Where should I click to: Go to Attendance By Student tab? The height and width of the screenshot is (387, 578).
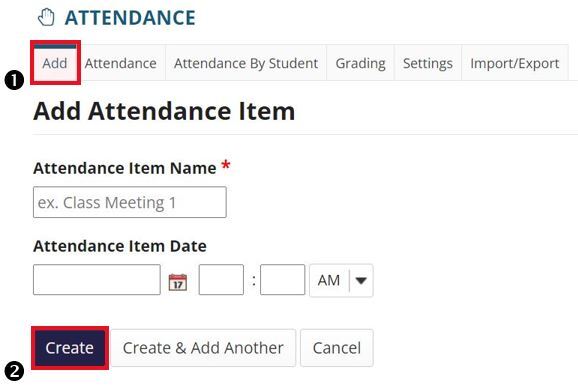tap(246, 63)
